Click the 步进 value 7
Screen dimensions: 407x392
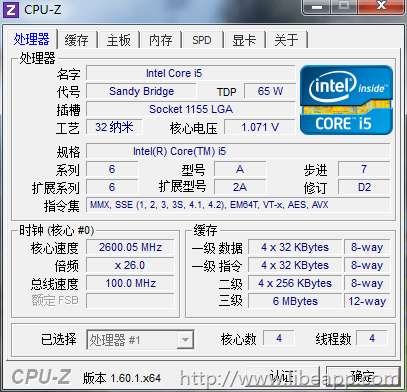coord(364,169)
